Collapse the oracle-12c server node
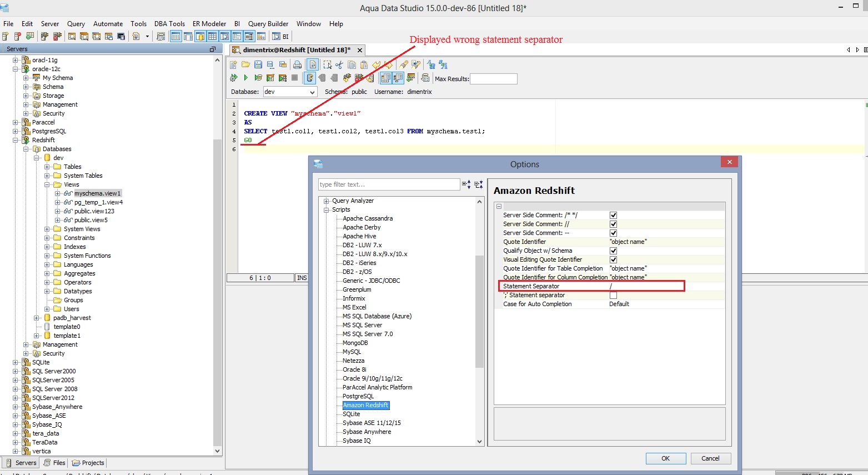Viewport: 868px width, 475px height. (16, 69)
